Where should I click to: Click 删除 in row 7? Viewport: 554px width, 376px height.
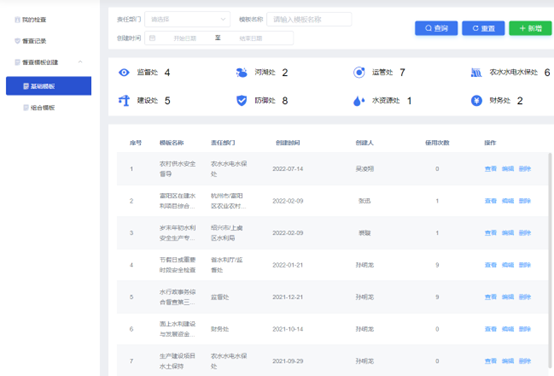pyautogui.click(x=525, y=361)
